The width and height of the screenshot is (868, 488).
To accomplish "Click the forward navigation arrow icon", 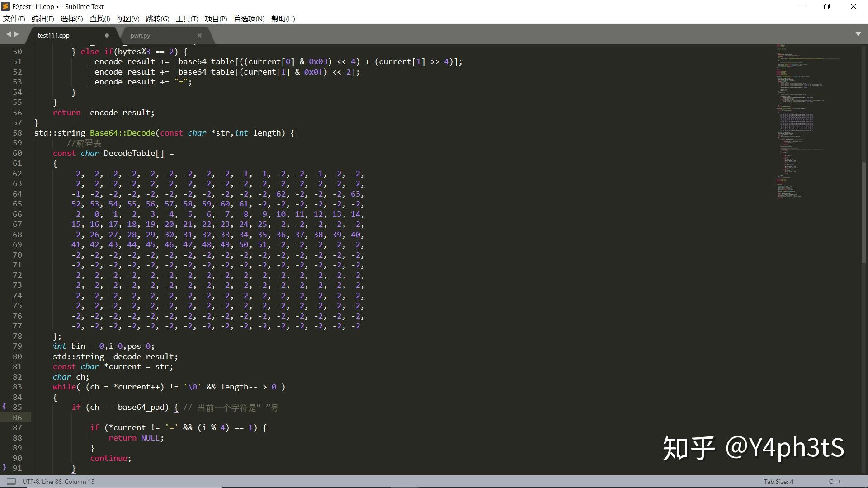I will tap(17, 34).
